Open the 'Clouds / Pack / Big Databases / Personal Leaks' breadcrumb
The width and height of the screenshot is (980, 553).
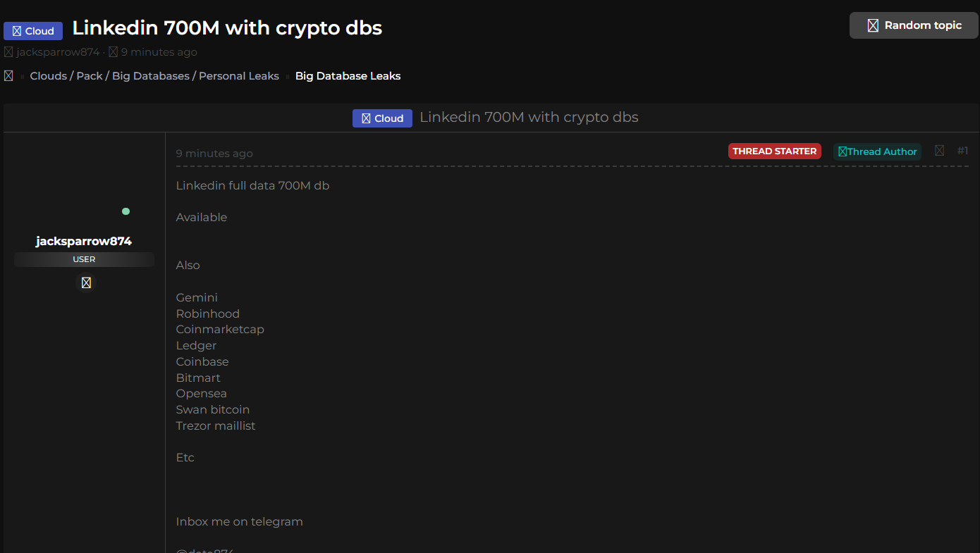click(154, 76)
